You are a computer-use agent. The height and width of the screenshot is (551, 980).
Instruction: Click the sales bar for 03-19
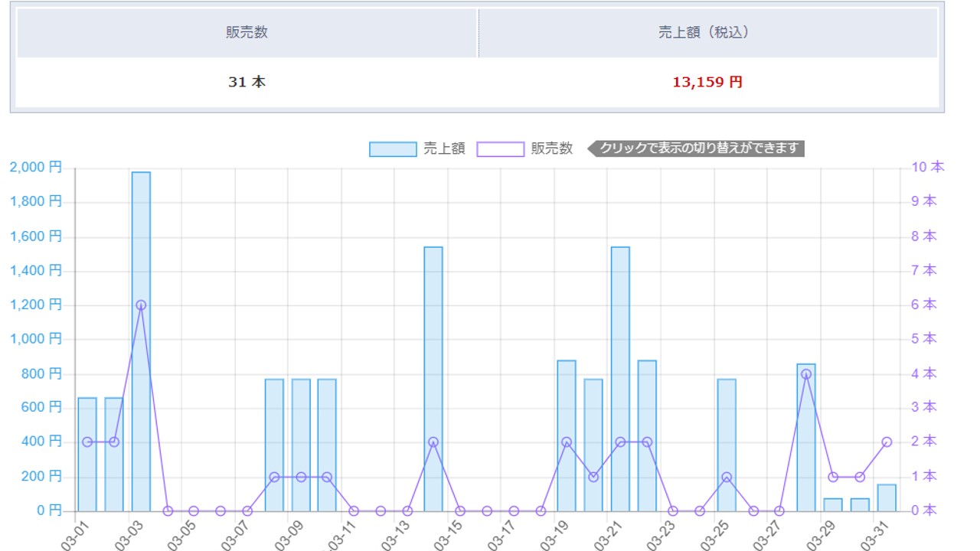click(567, 436)
